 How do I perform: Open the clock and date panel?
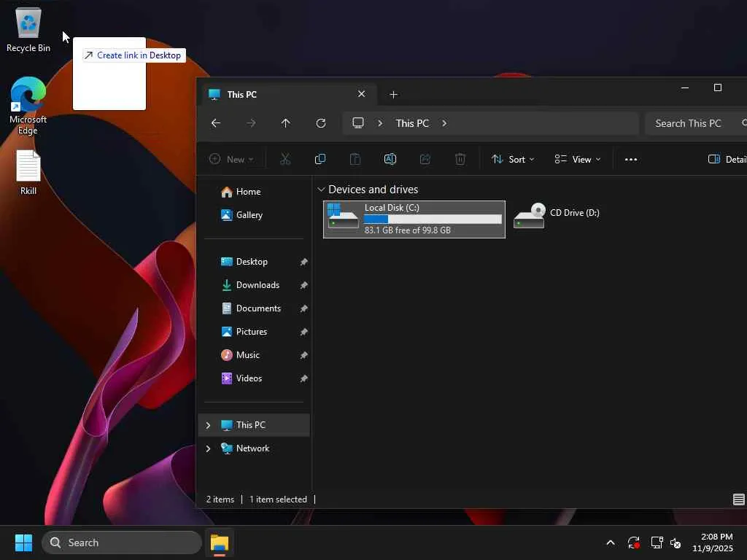tap(712, 542)
